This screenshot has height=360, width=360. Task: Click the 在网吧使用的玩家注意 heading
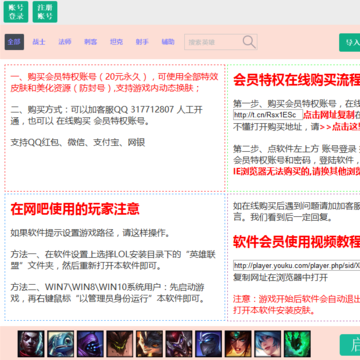click(75, 209)
